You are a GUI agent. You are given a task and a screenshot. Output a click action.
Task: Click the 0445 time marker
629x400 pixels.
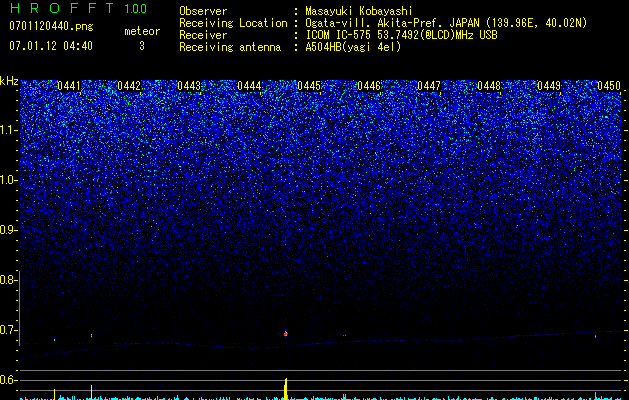pos(309,86)
